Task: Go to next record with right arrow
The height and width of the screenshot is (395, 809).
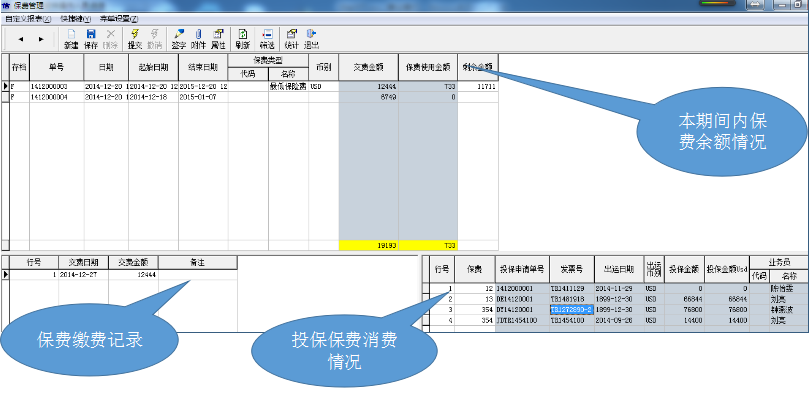Action: 41,39
